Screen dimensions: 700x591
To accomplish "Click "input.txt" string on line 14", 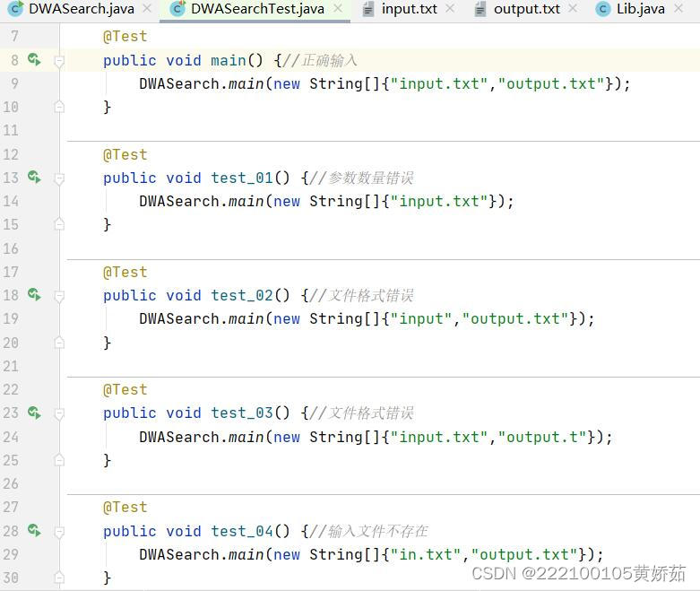I will (x=439, y=201).
